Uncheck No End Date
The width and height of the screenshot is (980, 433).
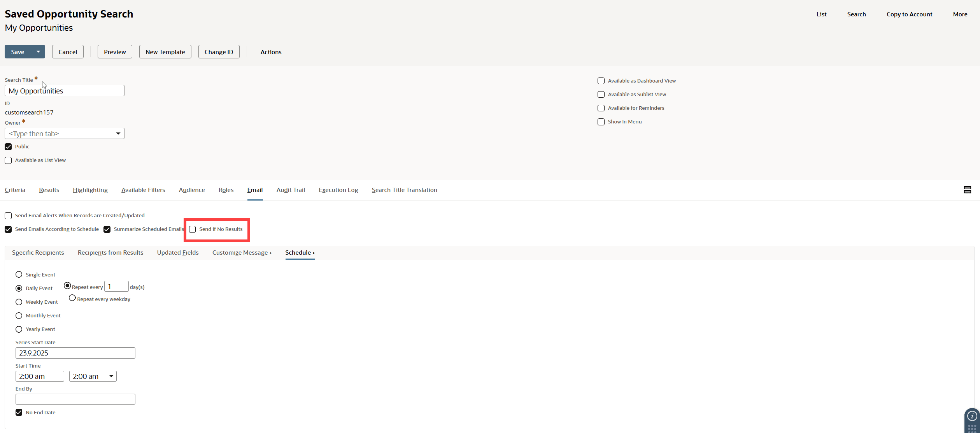(x=19, y=412)
